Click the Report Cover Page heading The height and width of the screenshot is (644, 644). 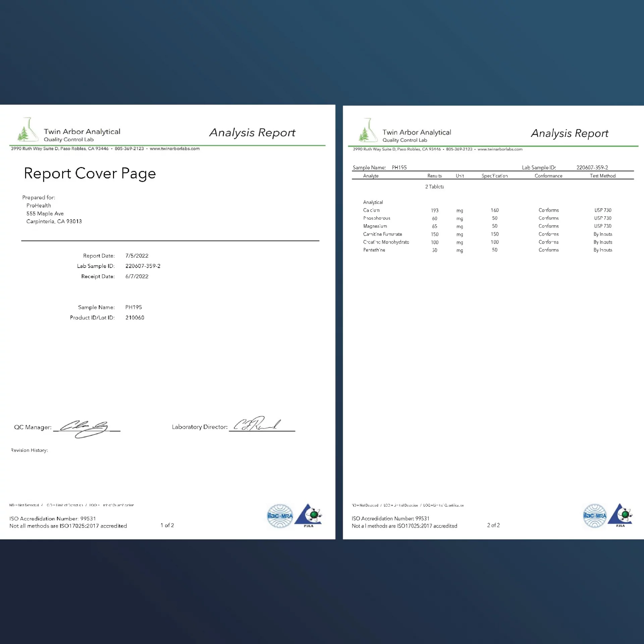point(90,173)
